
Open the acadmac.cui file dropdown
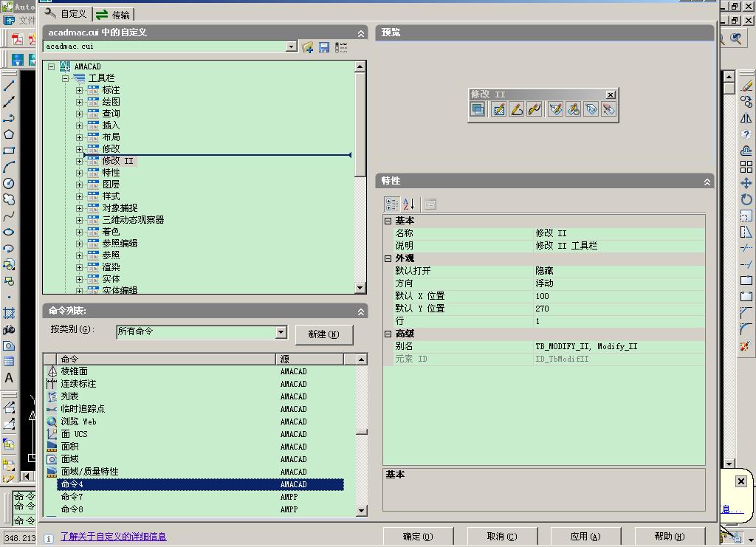coord(291,47)
